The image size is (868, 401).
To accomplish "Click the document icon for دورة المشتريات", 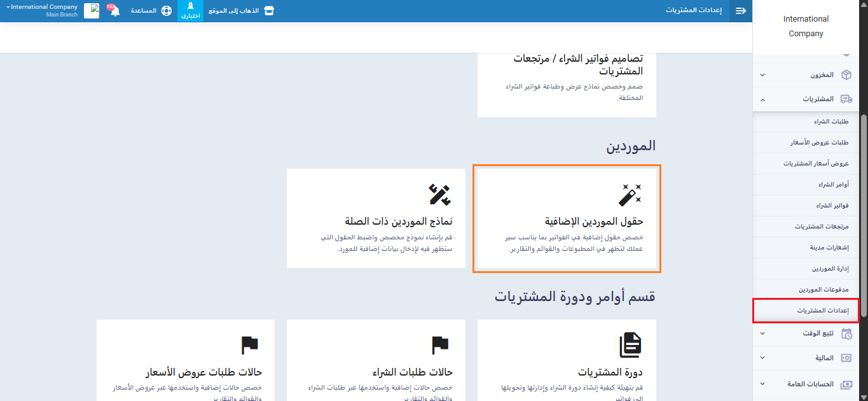I will tap(630, 345).
